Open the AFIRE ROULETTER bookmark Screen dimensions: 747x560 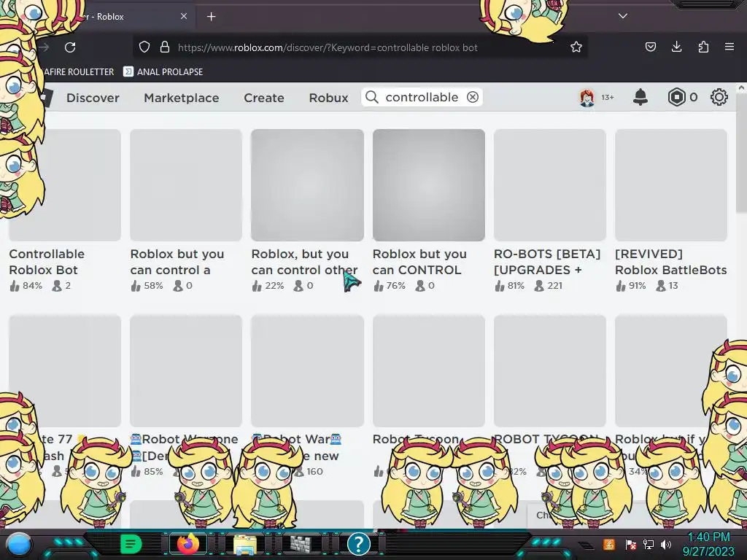pyautogui.click(x=79, y=72)
